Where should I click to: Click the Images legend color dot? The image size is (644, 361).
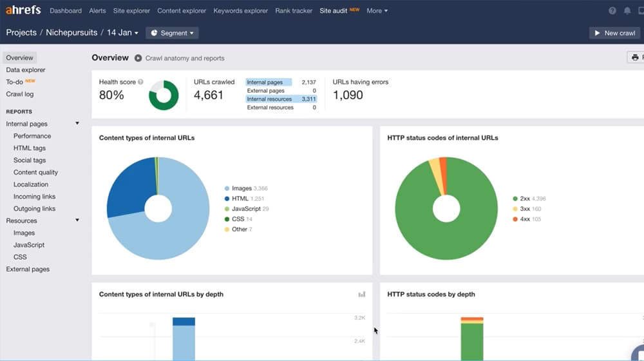(227, 188)
